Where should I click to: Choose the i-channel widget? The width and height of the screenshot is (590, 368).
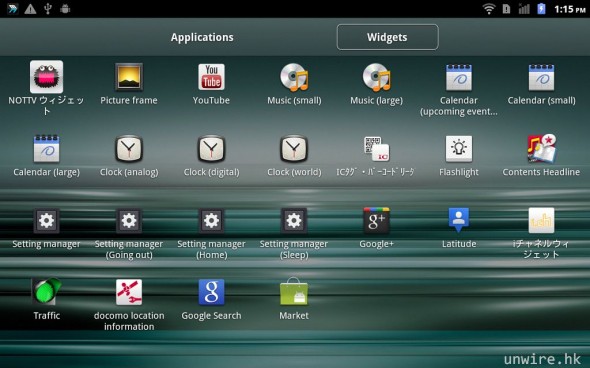pos(541,220)
